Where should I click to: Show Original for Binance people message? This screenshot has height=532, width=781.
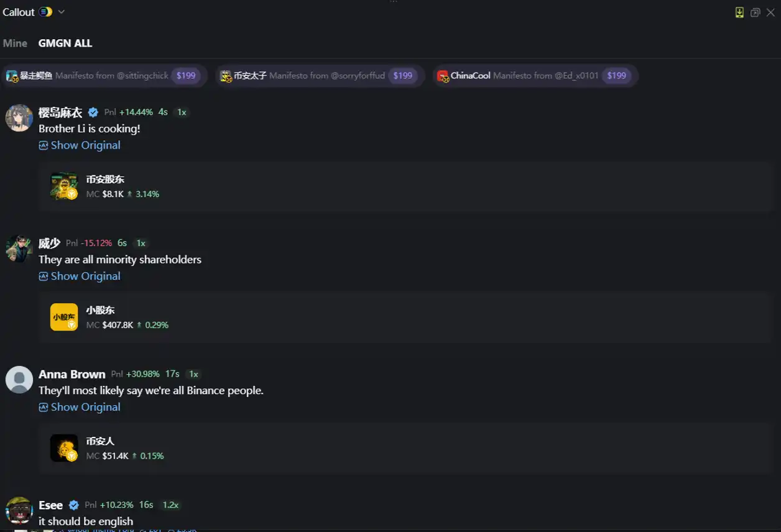[x=80, y=408]
